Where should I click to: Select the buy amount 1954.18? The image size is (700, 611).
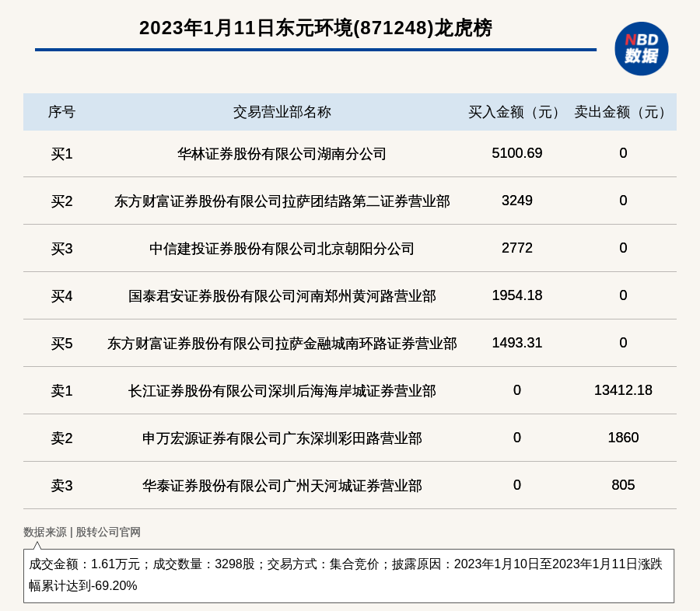pyautogui.click(x=517, y=295)
